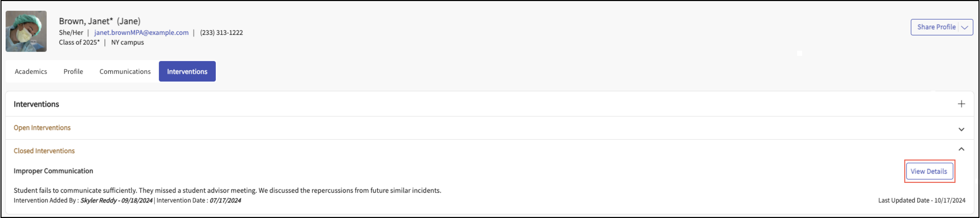Open the Communications tab
Viewport: 980px width, 218px height.
click(125, 72)
